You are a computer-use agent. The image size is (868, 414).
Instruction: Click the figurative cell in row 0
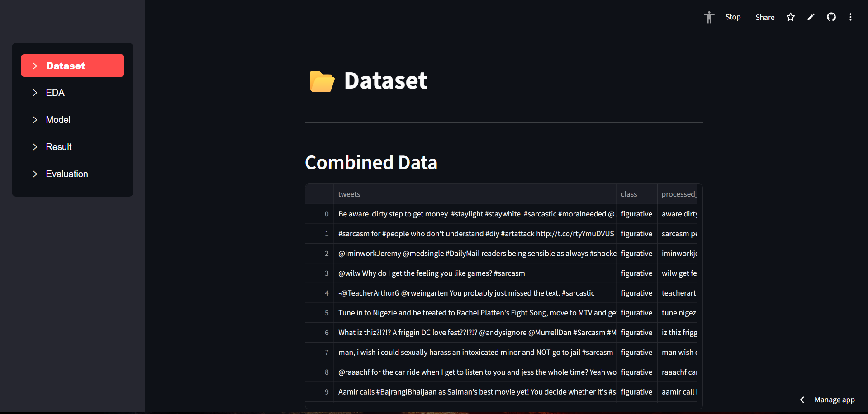point(636,214)
